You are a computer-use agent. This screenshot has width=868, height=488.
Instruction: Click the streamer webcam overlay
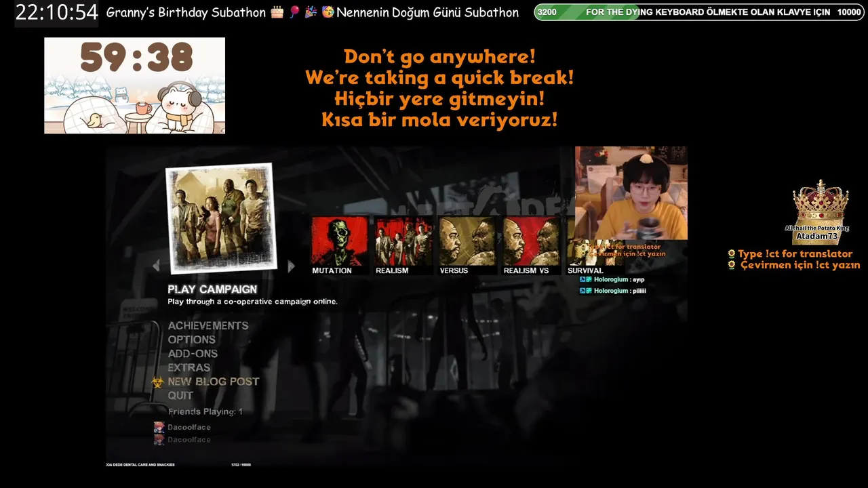click(631, 193)
